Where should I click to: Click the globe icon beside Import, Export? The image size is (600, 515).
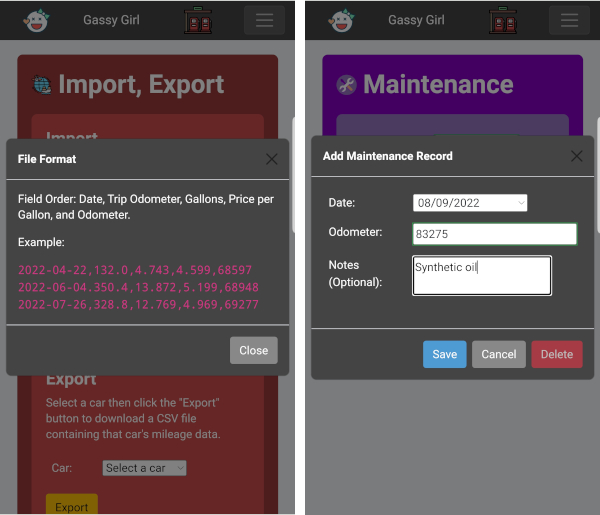click(x=42, y=85)
